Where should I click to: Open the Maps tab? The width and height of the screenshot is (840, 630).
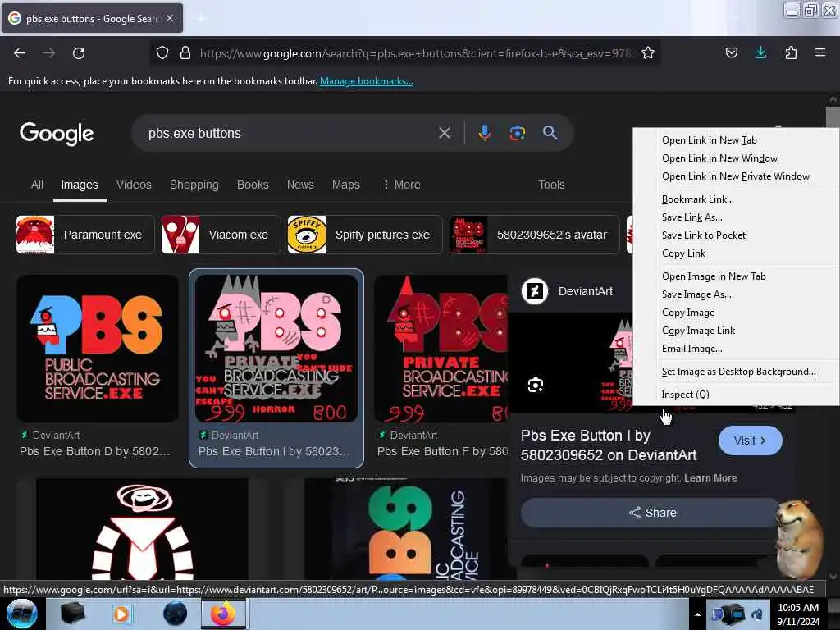click(345, 185)
